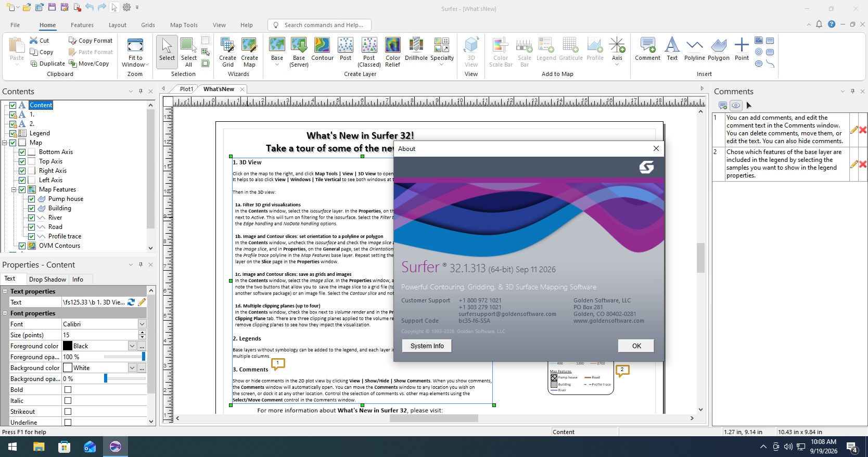Toggle show comments eye icon
The image size is (868, 457).
click(x=736, y=105)
